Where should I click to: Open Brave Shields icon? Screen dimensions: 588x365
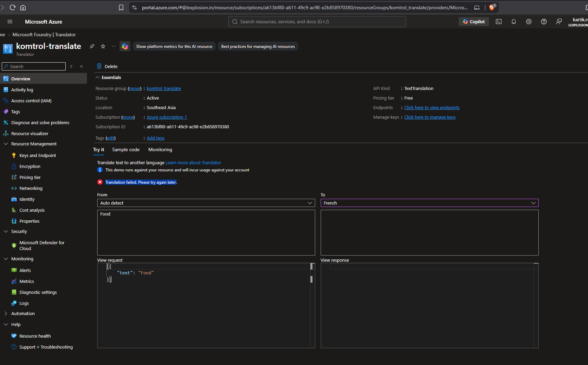pyautogui.click(x=492, y=7)
